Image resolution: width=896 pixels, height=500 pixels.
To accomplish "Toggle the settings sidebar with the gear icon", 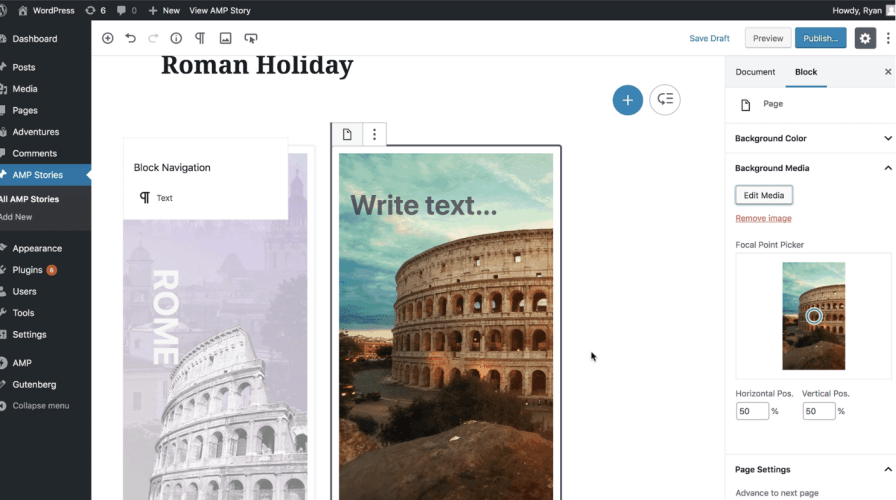I will [x=865, y=38].
